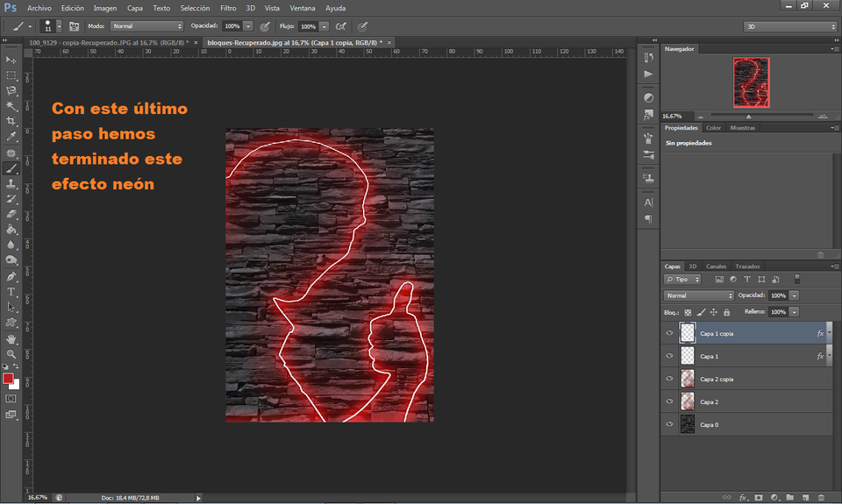Open the brush Modo dropdown
842x504 pixels.
146,26
